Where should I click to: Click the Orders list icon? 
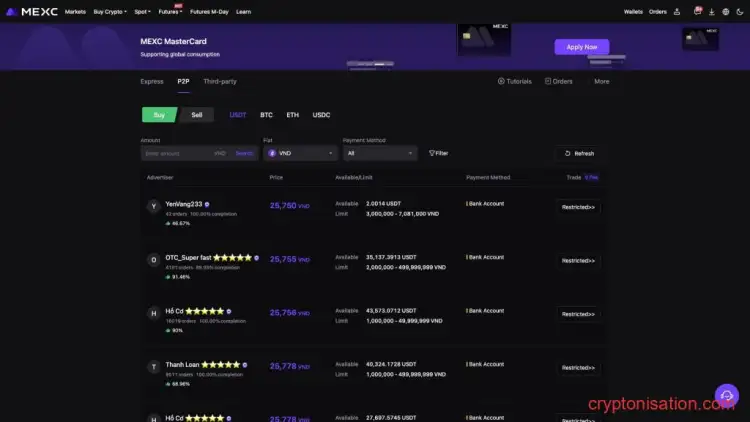click(548, 81)
